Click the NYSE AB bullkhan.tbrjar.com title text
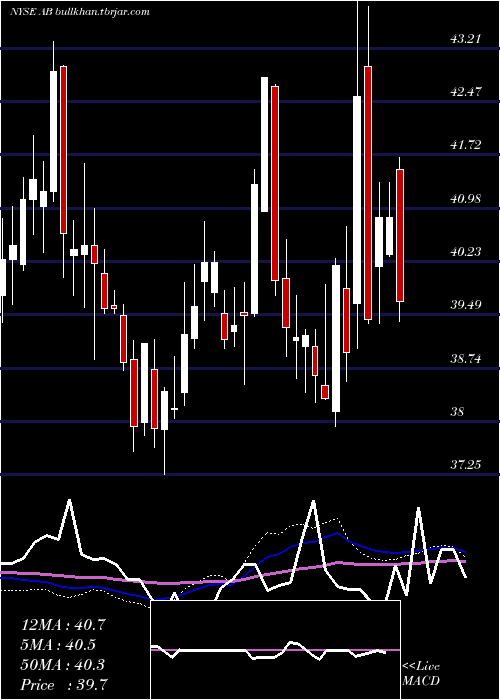Screen dimensions: 500x700 (x=79, y=12)
